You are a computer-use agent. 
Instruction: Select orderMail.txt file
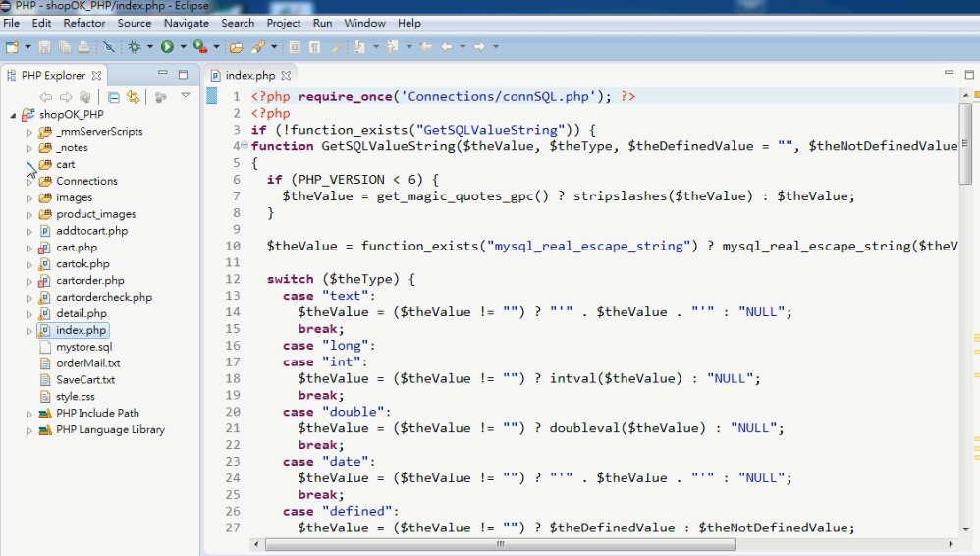click(87, 363)
